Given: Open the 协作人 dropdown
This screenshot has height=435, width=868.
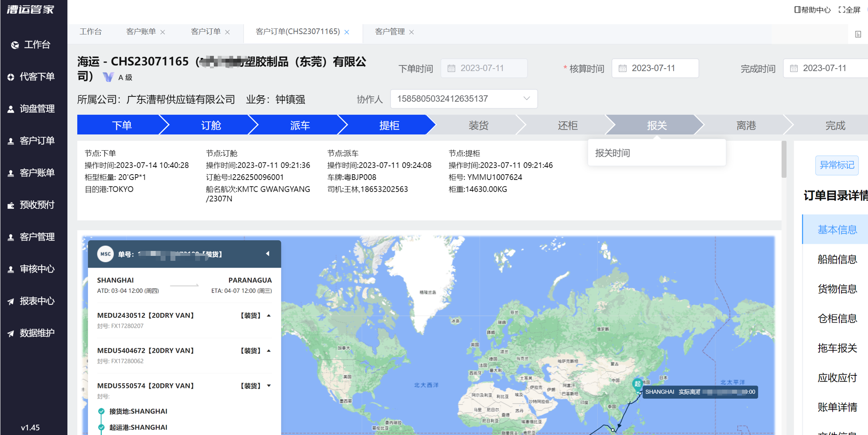Looking at the screenshot, I should pyautogui.click(x=464, y=99).
